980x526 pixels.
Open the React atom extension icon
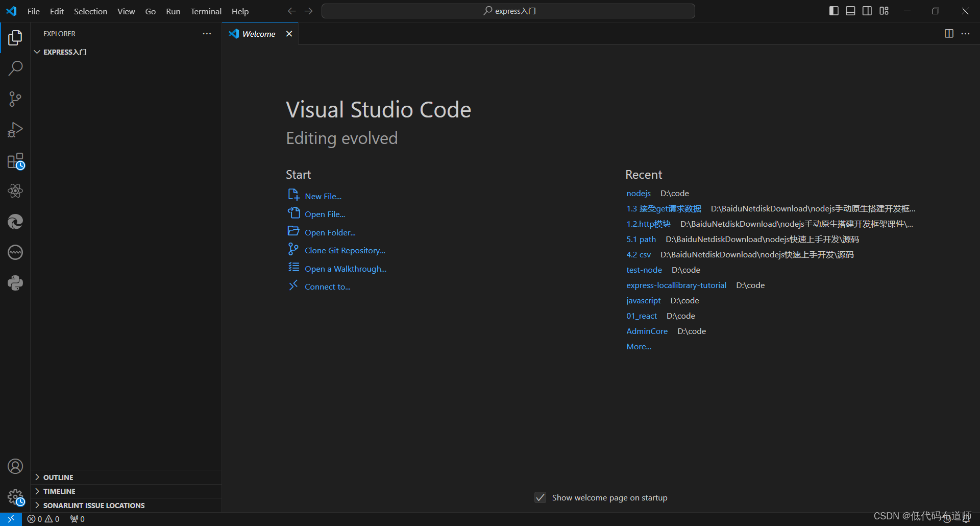pyautogui.click(x=15, y=191)
